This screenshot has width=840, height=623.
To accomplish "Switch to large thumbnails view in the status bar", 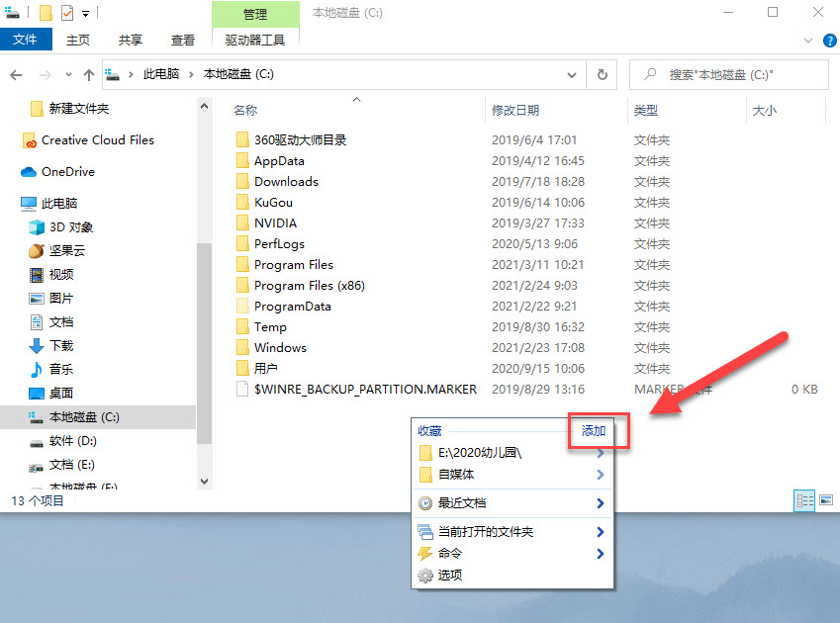I will [826, 500].
